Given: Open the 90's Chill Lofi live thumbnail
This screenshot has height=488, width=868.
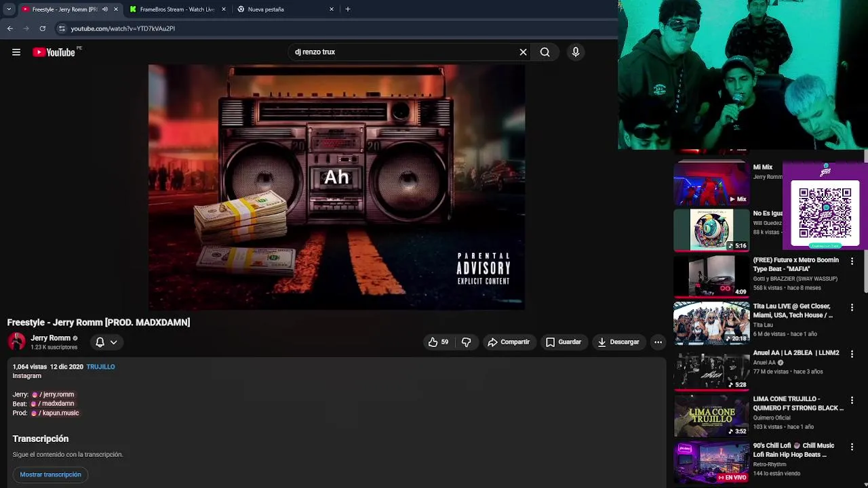Looking at the screenshot, I should 711,462.
